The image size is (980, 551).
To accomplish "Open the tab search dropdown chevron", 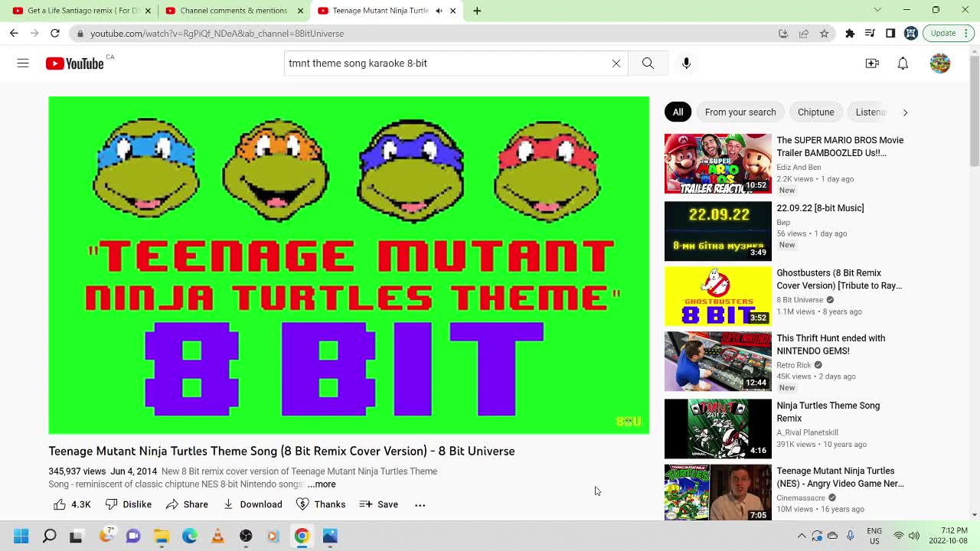I will [877, 10].
